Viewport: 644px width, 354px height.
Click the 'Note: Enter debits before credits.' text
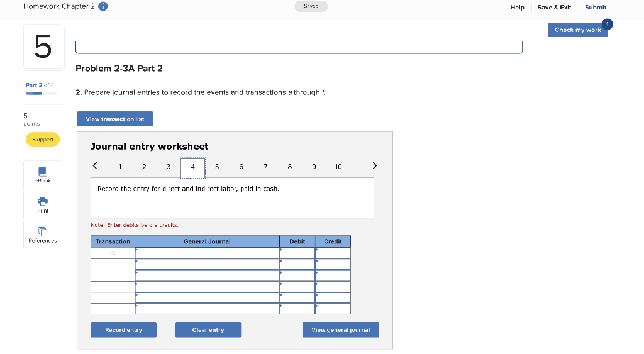click(x=135, y=225)
